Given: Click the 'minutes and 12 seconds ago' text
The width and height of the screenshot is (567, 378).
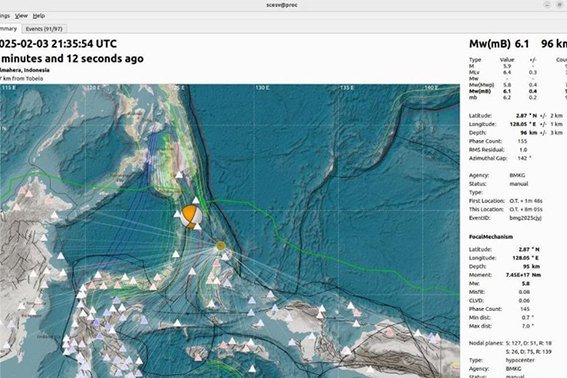Looking at the screenshot, I should click(x=72, y=58).
